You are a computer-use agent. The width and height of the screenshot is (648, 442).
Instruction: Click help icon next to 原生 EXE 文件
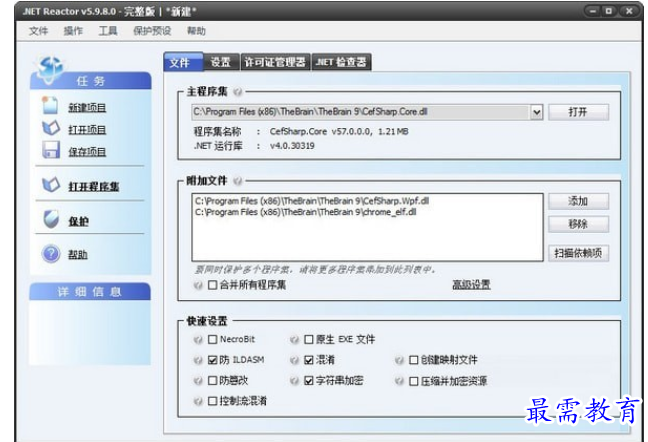(294, 340)
